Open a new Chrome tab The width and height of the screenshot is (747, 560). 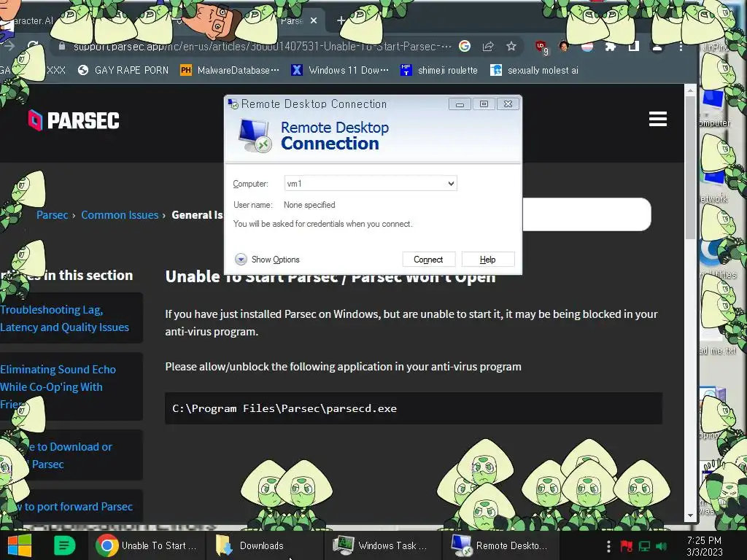341,20
